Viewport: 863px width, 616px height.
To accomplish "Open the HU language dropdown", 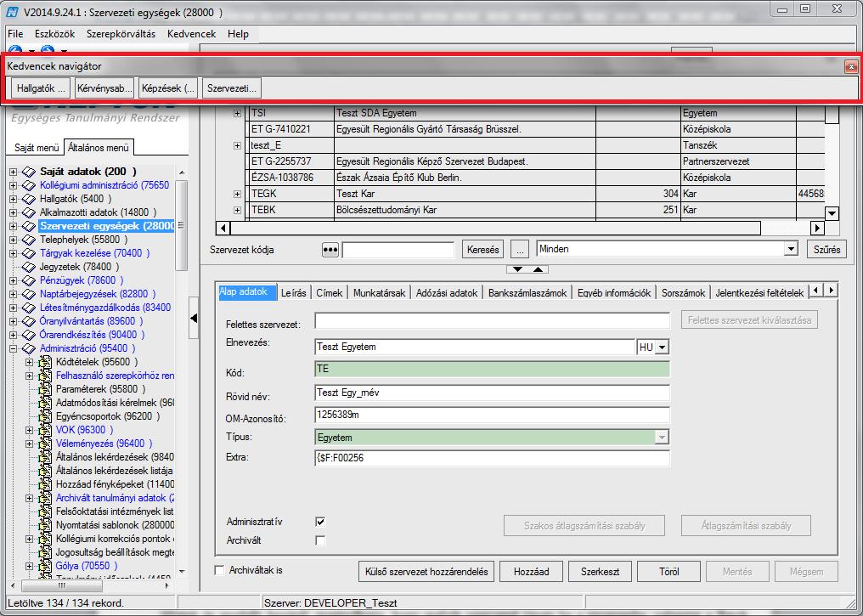I will pyautogui.click(x=662, y=348).
